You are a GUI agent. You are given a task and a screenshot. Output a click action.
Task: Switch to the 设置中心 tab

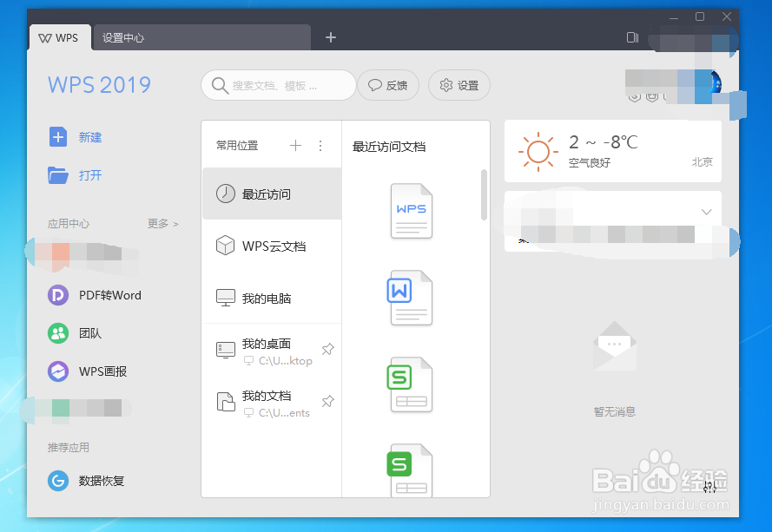[x=201, y=38]
